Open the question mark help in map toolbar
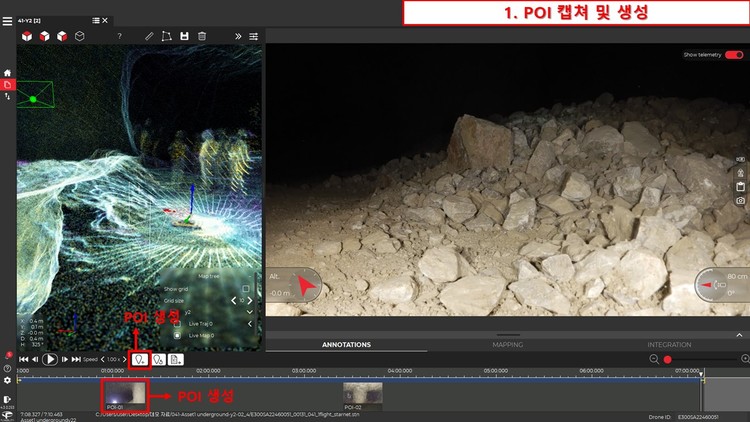The image size is (750, 422). (120, 36)
